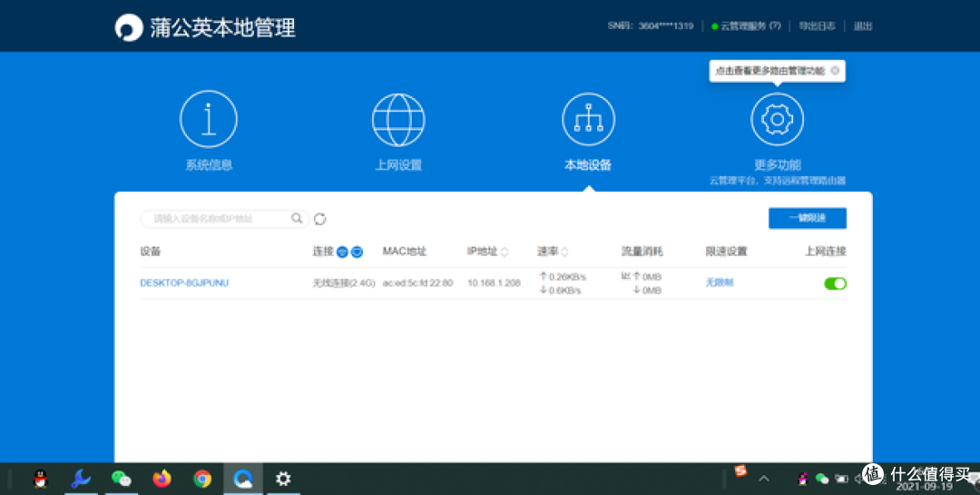The image size is (980, 495).
Task: Filter by the first connection type icon
Action: (x=342, y=252)
